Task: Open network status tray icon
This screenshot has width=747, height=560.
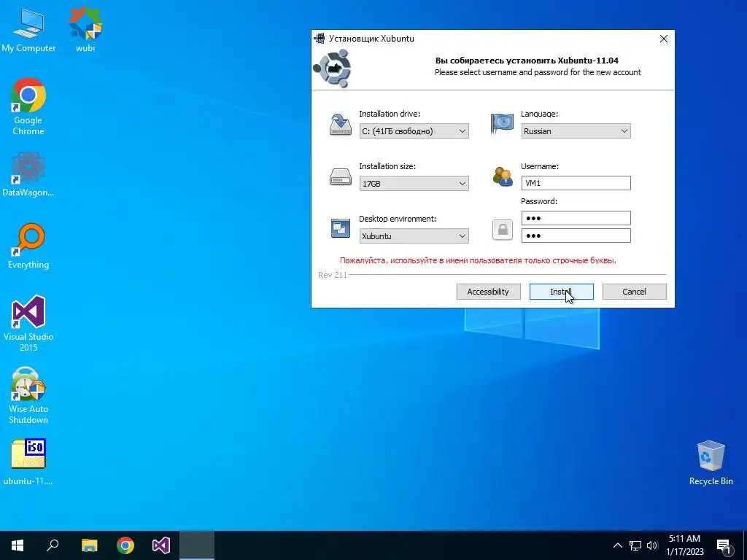Action: pyautogui.click(x=635, y=545)
